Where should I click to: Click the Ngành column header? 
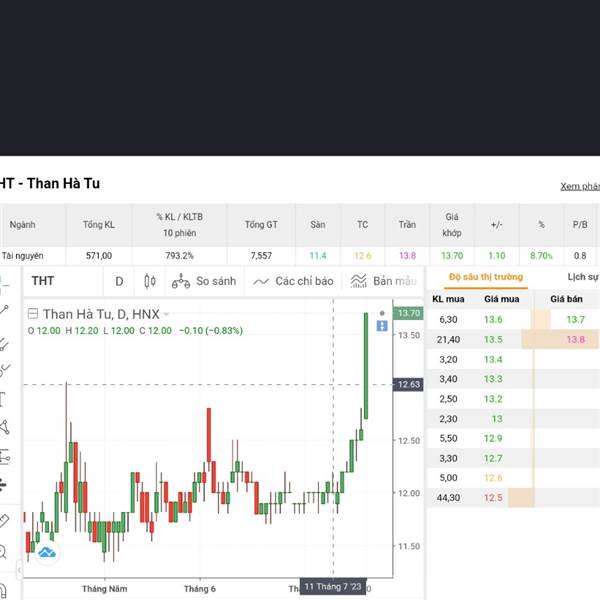click(22, 225)
